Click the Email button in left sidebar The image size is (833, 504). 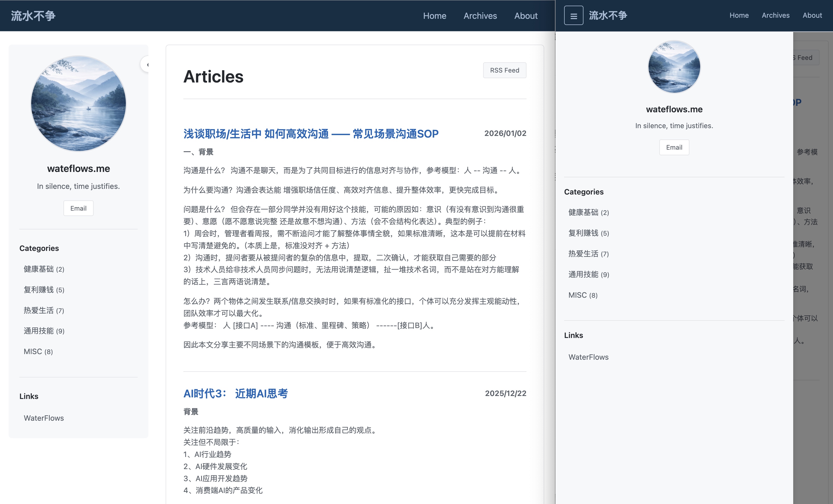(79, 208)
